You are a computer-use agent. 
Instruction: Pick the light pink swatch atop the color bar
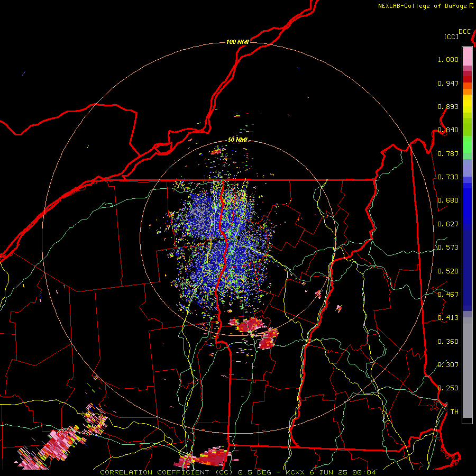tap(467, 56)
